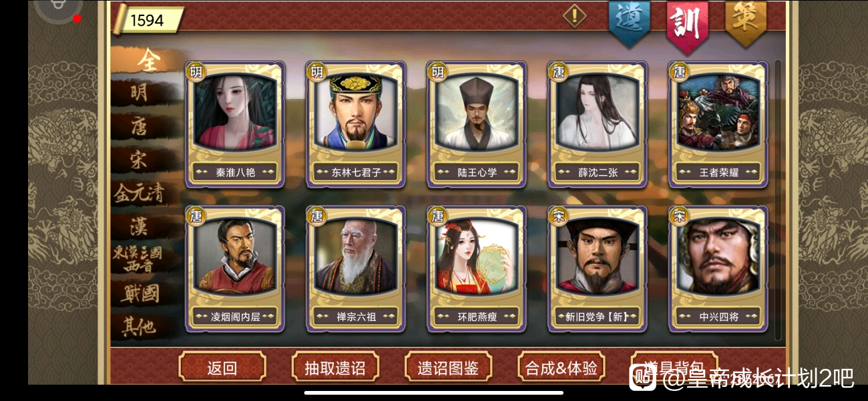Tap the blue 遗 banner icon
Screen dimensions: 868x401
[629, 22]
